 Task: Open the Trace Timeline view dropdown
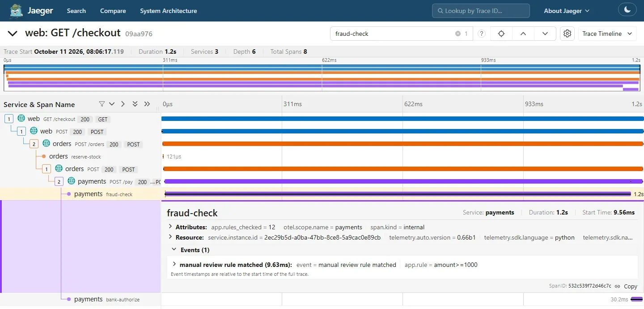click(607, 34)
